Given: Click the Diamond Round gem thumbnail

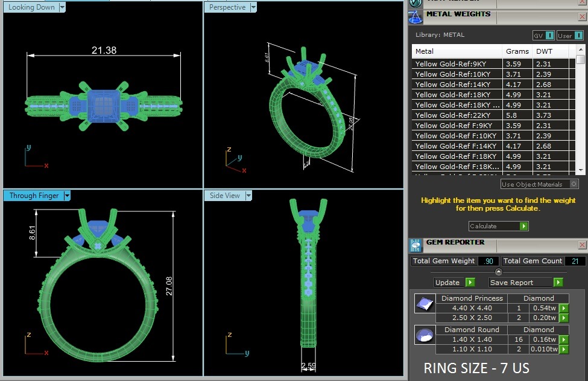Looking at the screenshot, I should [x=425, y=335].
